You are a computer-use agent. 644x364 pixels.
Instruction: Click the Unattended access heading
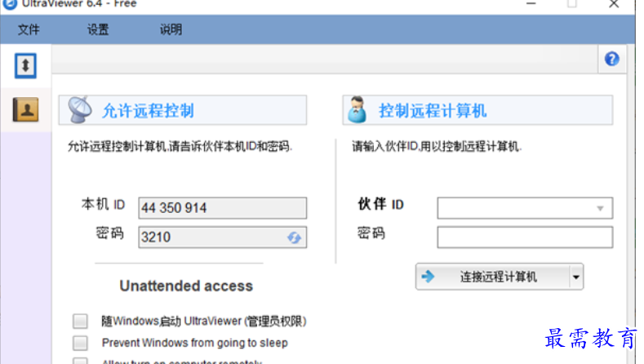coord(186,286)
